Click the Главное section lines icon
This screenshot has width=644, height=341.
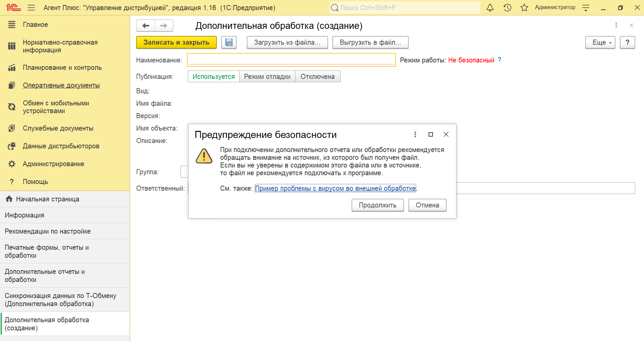(x=12, y=25)
